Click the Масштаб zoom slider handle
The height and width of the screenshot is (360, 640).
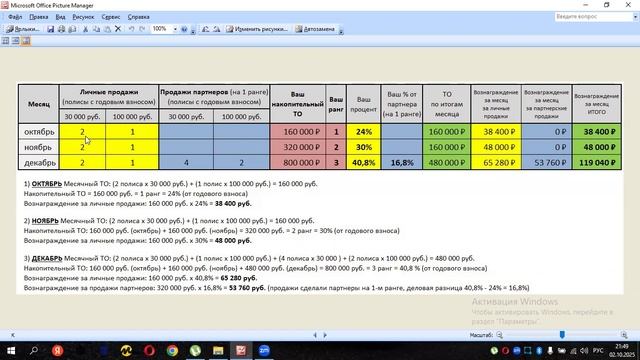pyautogui.click(x=562, y=335)
